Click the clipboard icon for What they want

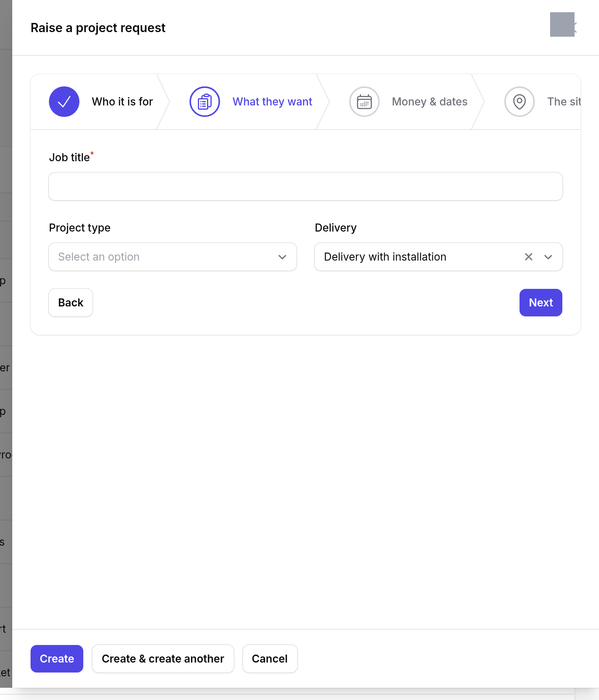(x=205, y=102)
